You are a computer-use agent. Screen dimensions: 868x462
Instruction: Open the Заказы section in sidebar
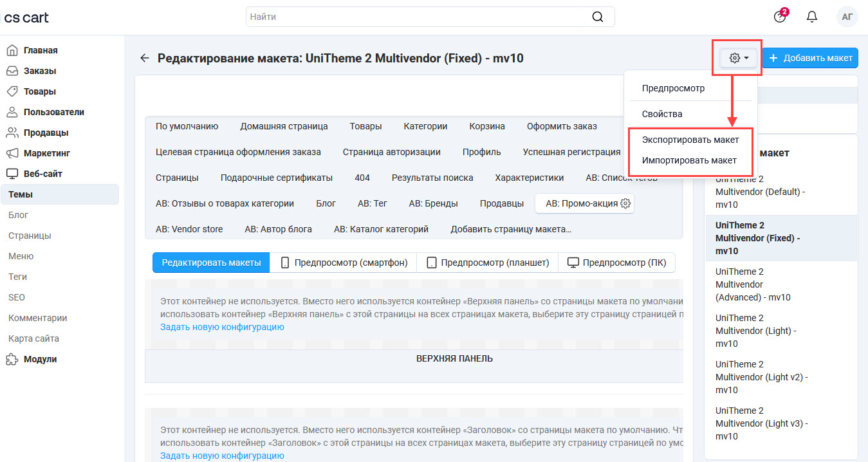click(x=40, y=70)
